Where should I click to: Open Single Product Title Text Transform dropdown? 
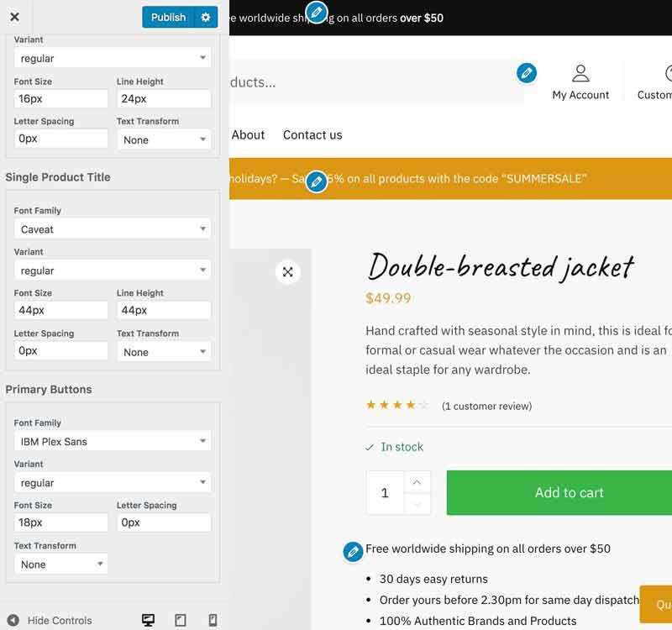(164, 352)
